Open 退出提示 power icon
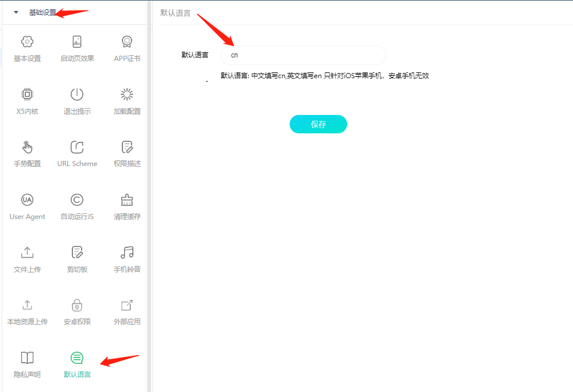The height and width of the screenshot is (392, 573). [x=77, y=94]
